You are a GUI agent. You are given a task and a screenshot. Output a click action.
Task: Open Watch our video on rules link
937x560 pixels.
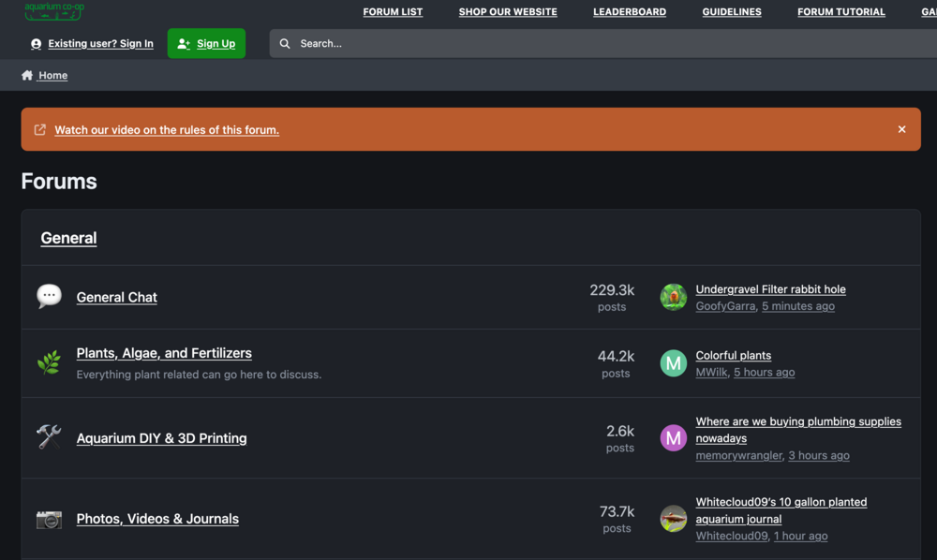[167, 129]
